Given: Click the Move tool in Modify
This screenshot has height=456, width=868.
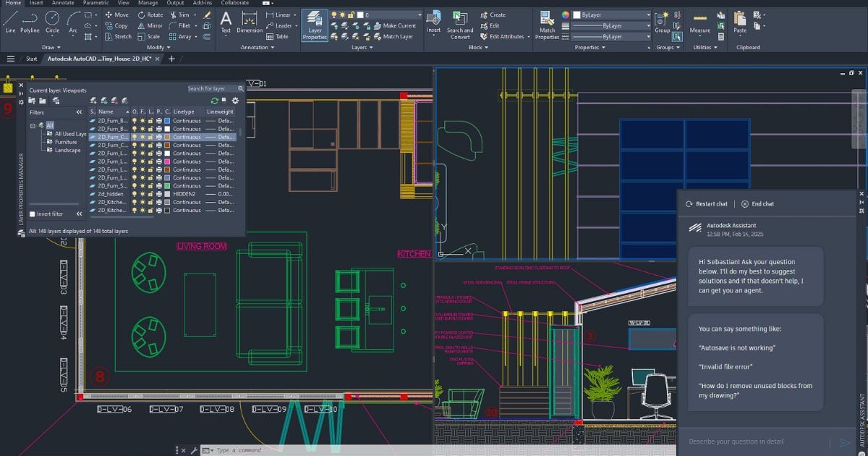Looking at the screenshot, I should [116, 14].
